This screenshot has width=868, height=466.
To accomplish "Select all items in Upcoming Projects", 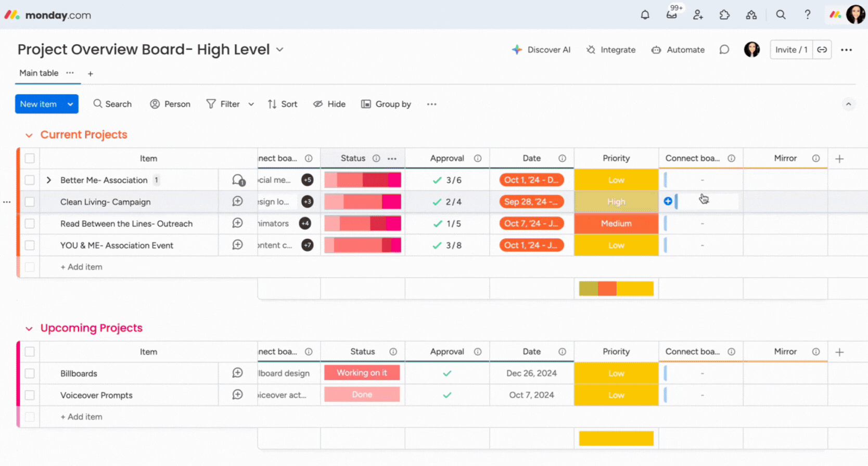I will click(x=30, y=352).
